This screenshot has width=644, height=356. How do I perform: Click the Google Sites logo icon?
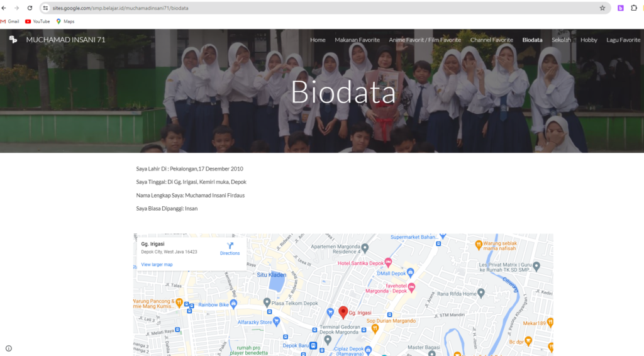13,40
